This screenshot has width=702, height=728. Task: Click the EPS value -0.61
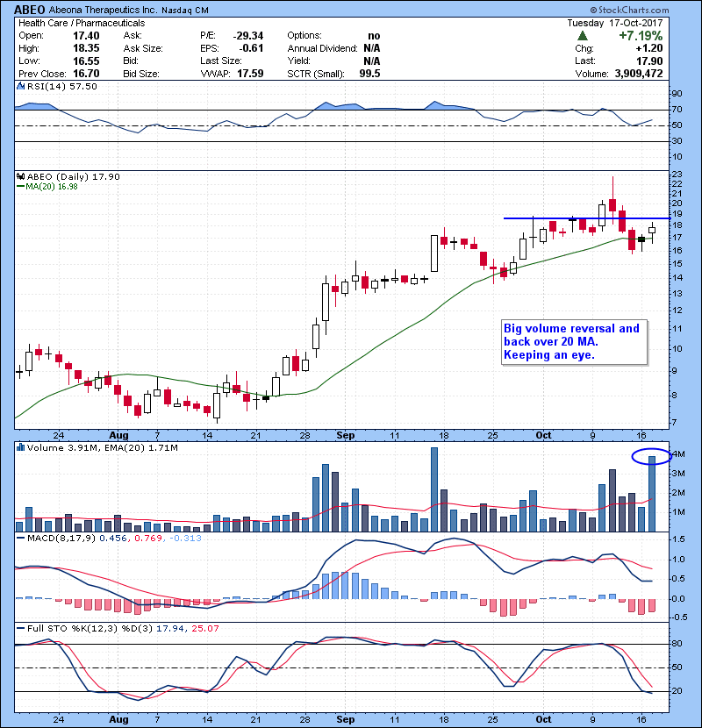coord(251,48)
